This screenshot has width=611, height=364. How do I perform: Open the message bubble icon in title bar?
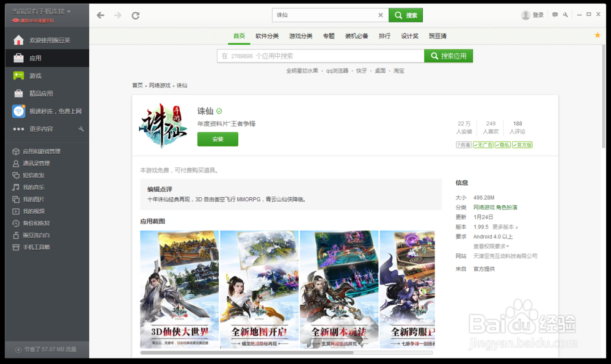click(555, 15)
